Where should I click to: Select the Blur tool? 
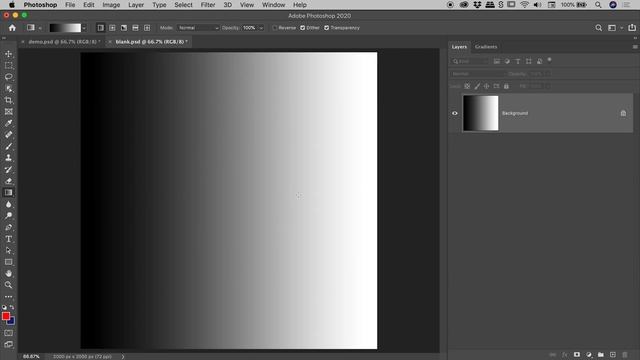click(x=9, y=204)
